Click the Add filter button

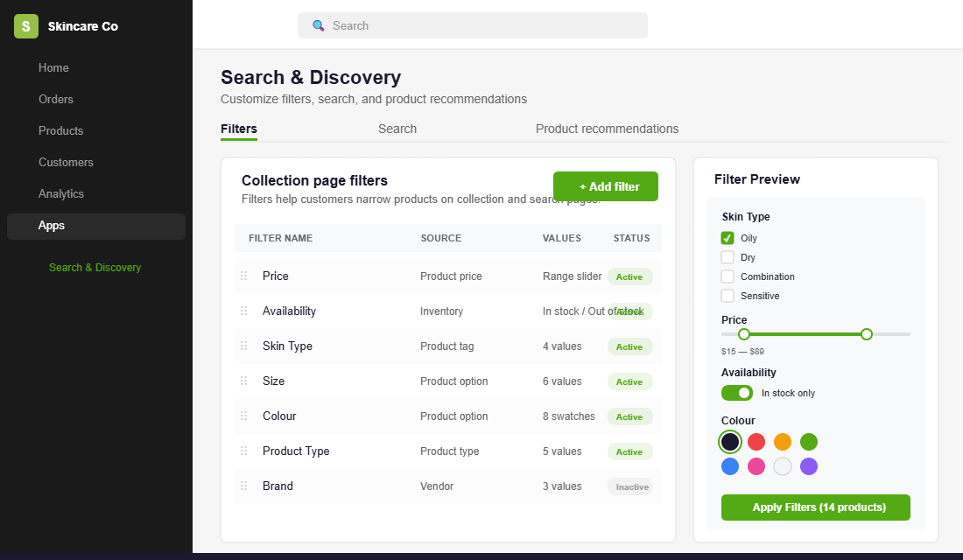coord(605,185)
